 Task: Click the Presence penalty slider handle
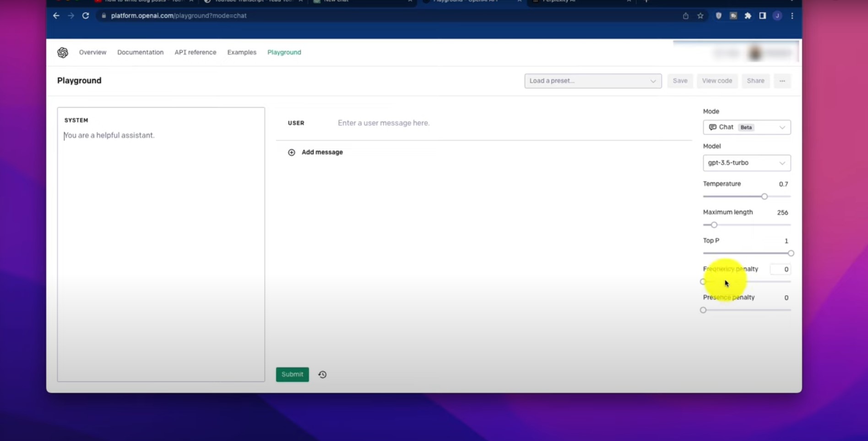(x=703, y=310)
